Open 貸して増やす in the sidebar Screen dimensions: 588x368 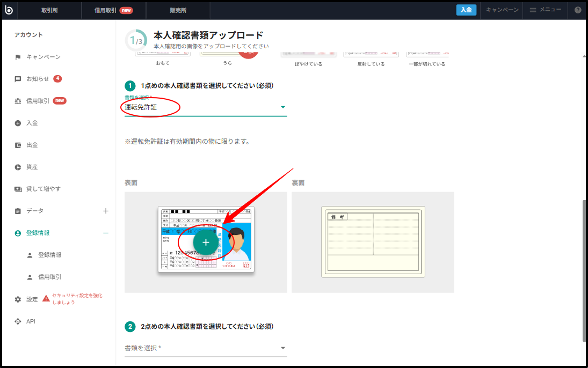tap(43, 189)
